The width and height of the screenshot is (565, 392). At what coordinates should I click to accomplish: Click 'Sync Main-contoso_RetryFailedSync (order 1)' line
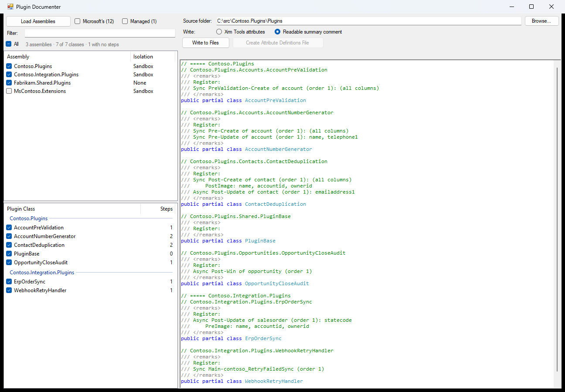point(252,369)
